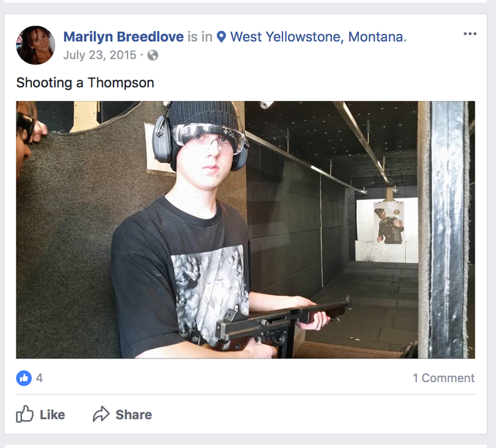Image resolution: width=496 pixels, height=448 pixels.
Task: Select the Shooting a Thompson caption text
Action: click(85, 83)
